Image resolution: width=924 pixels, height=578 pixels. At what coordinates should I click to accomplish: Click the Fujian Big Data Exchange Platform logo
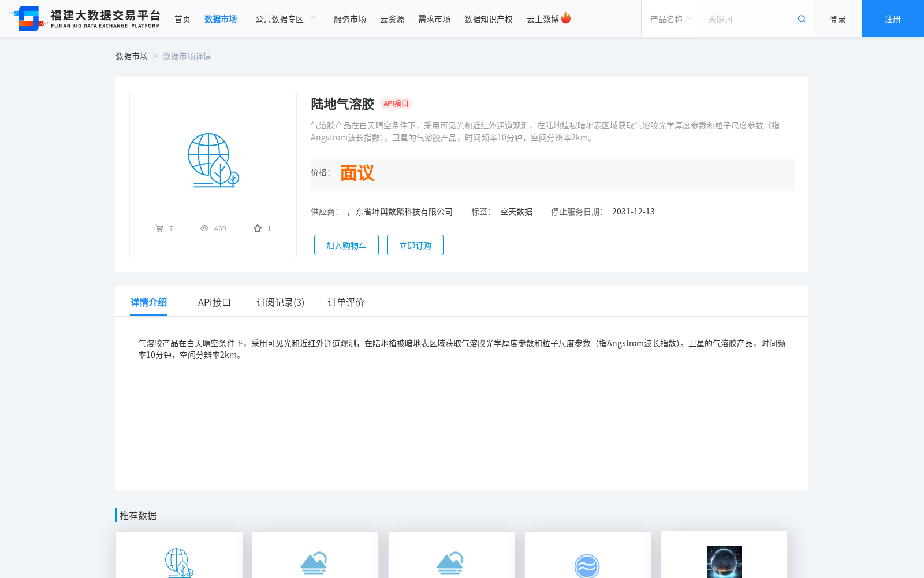tap(85, 18)
